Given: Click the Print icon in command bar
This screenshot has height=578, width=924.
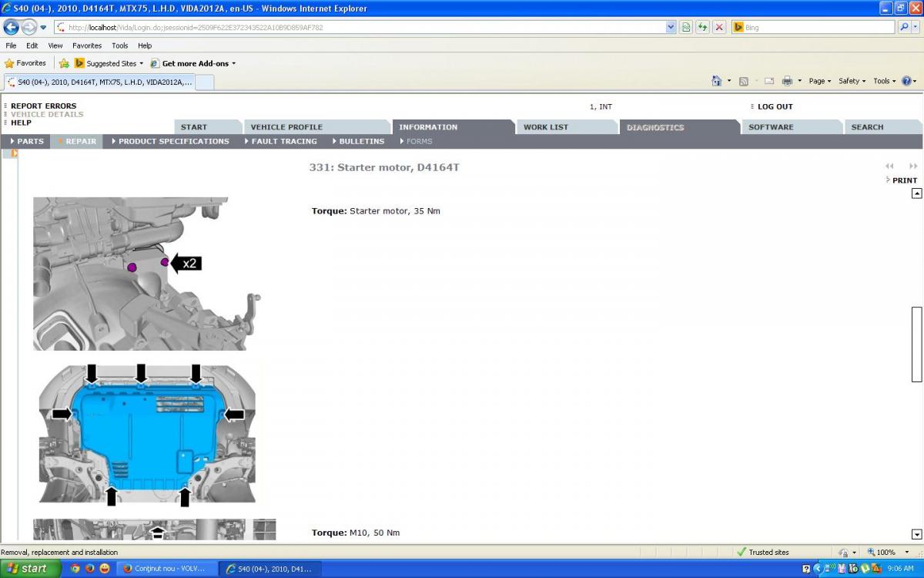Looking at the screenshot, I should 787,81.
